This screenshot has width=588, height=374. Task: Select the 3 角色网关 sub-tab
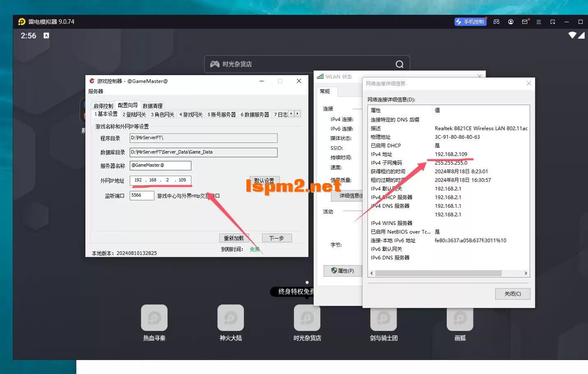click(x=163, y=115)
